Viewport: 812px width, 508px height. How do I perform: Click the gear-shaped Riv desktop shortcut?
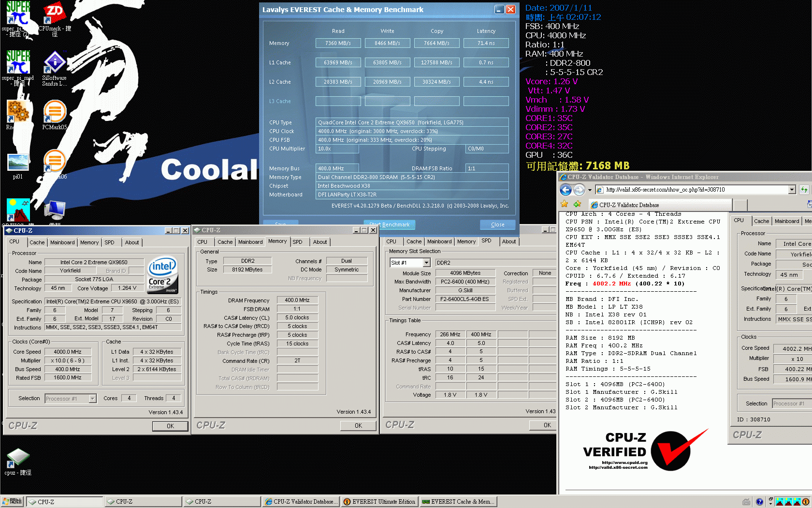(18, 112)
